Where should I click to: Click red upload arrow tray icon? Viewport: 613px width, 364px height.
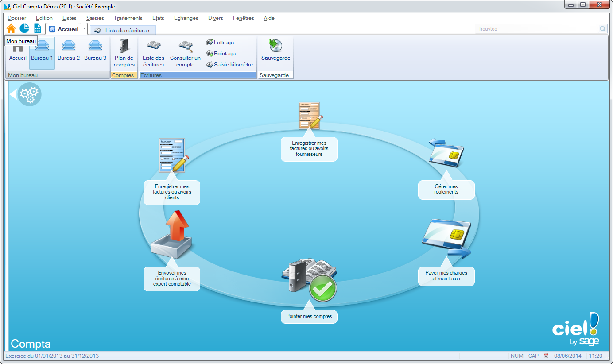pos(172,234)
